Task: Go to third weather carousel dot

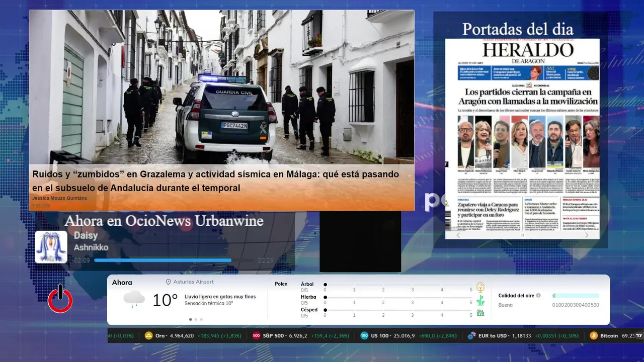Action: [x=202, y=319]
